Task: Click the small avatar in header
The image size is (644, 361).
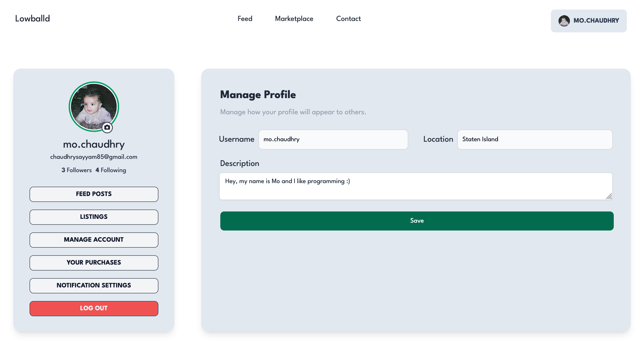Action: 564,21
